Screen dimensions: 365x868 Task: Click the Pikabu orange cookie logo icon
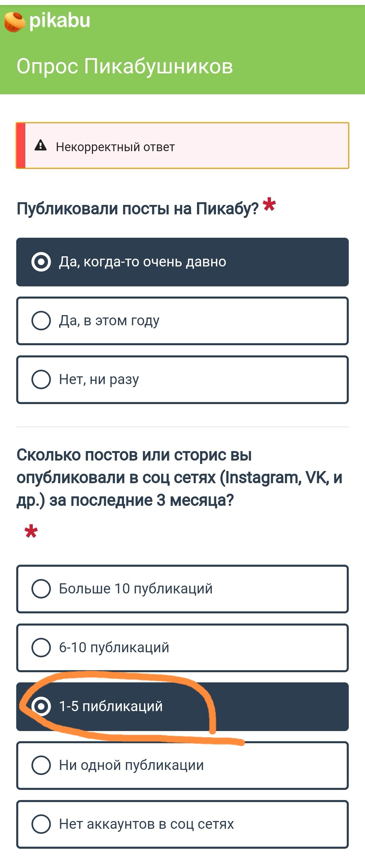point(15,22)
